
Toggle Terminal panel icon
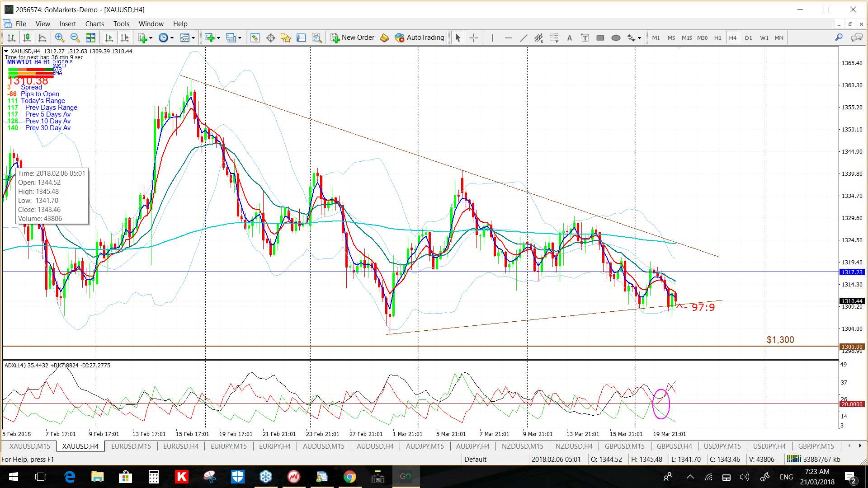coord(301,38)
